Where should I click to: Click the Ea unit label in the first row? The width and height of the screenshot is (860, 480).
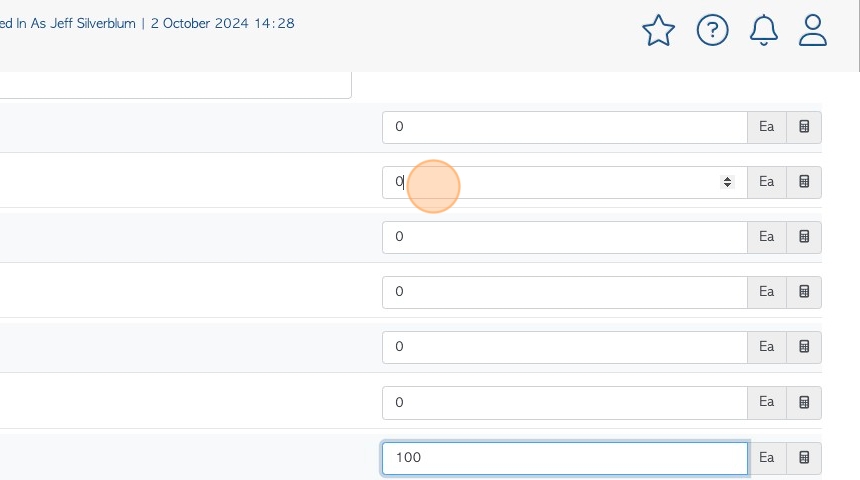[767, 127]
